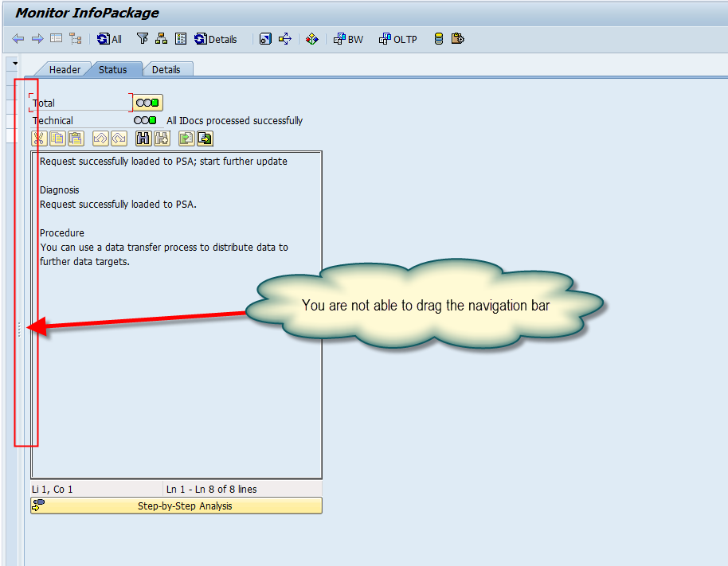Open the BW system button

(x=349, y=39)
